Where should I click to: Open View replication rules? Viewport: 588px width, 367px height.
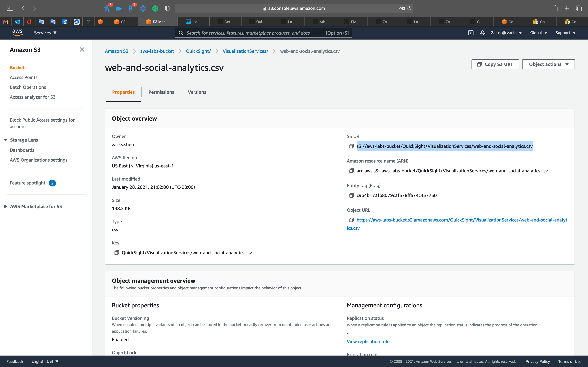pos(369,341)
